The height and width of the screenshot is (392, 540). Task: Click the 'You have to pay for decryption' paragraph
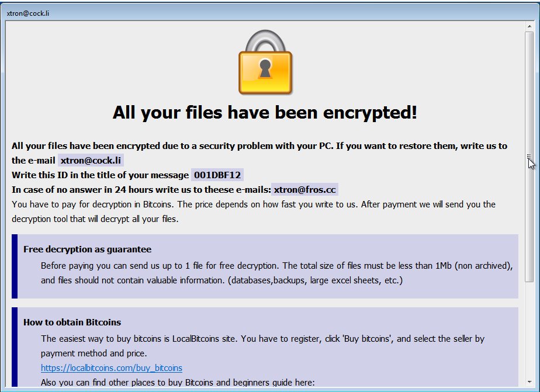(254, 211)
